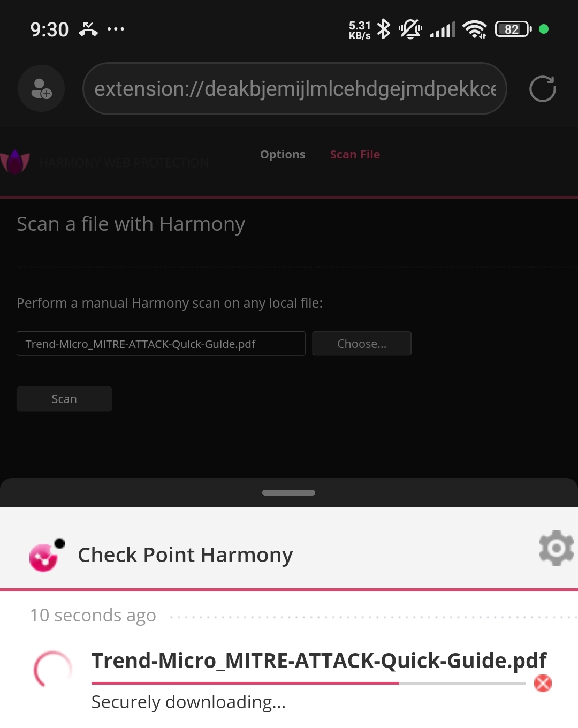Tap the battery indicator showing 82
This screenshot has width=578, height=728.
(x=513, y=29)
